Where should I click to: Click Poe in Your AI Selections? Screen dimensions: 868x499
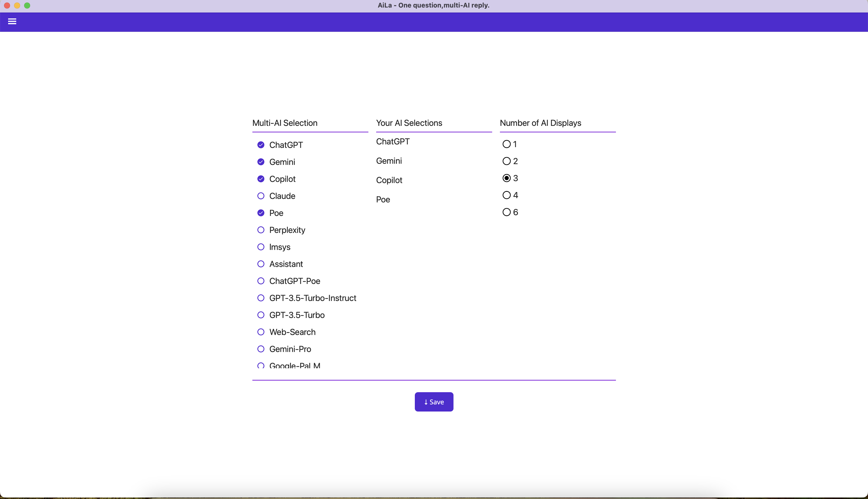click(x=383, y=200)
